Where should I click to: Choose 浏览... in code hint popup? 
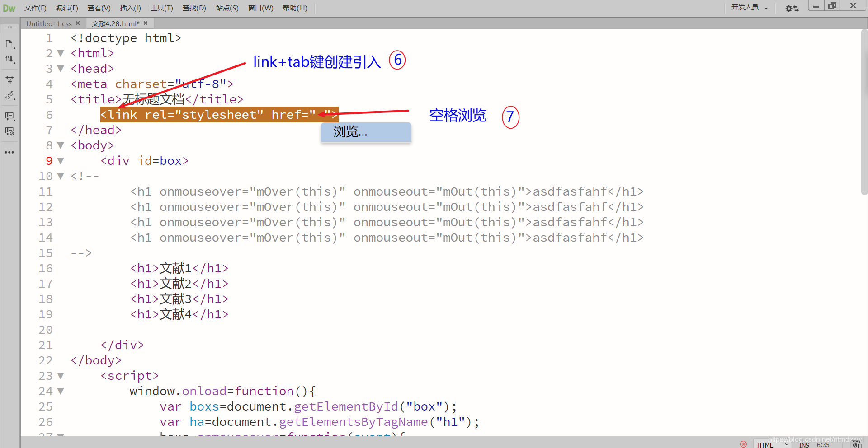[366, 132]
